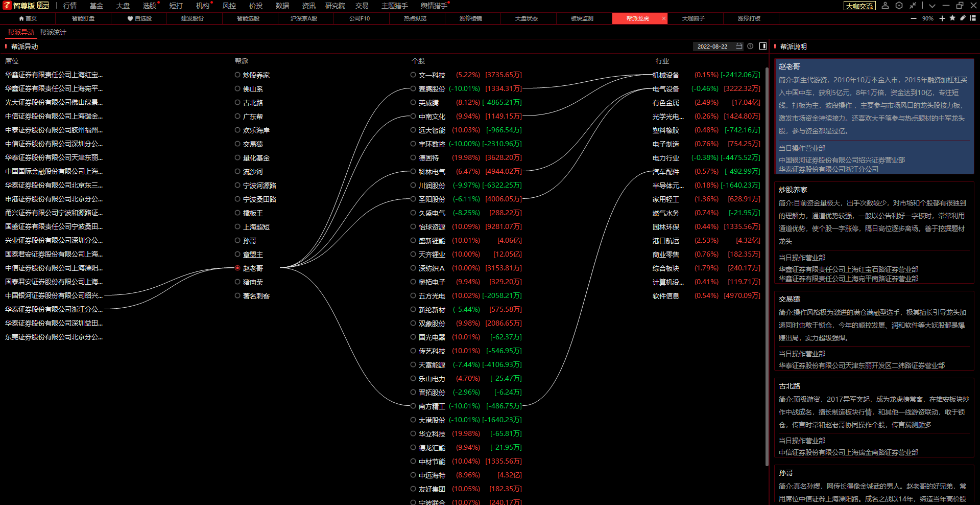The height and width of the screenshot is (505, 980).
Task: Click the 汽车配件 industry row
Action: tap(706, 171)
